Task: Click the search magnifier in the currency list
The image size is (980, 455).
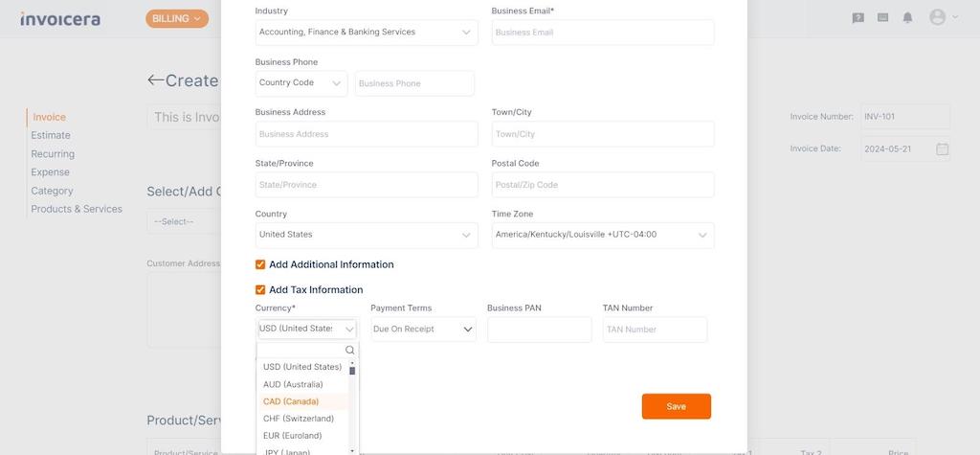Action: (x=349, y=350)
